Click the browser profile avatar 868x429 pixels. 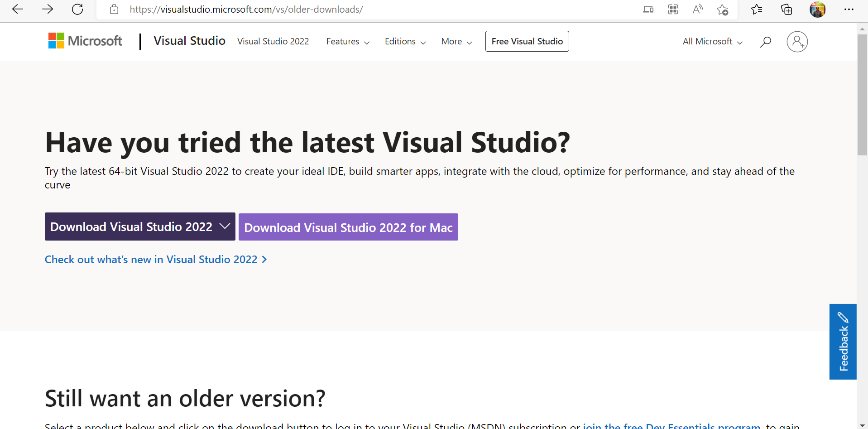click(x=818, y=9)
